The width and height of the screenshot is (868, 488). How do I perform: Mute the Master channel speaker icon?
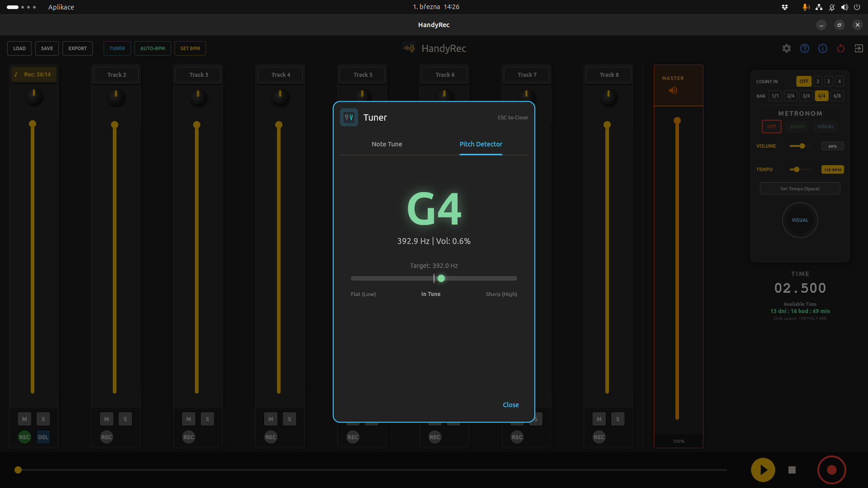[673, 90]
